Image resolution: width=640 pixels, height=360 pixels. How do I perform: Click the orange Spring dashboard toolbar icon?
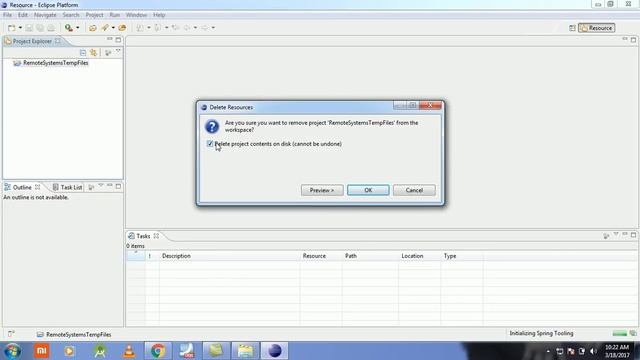(x=122, y=28)
